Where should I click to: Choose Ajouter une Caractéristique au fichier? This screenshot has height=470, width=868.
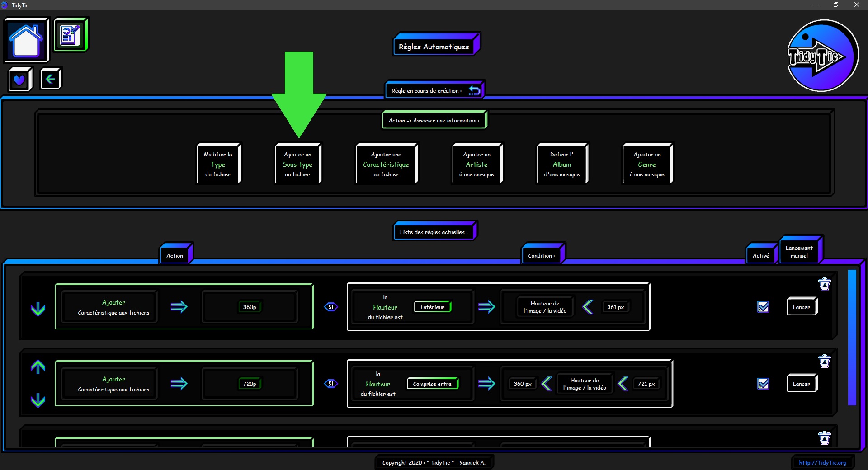tap(386, 164)
